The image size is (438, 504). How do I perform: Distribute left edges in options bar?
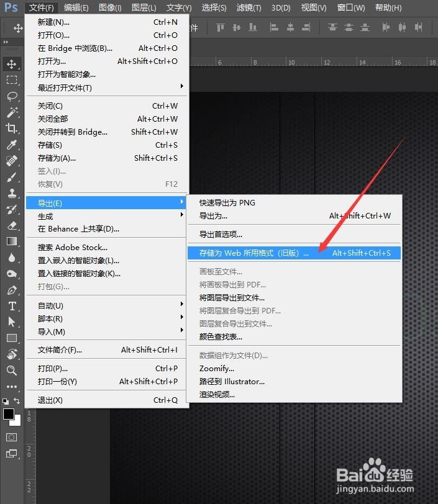(x=386, y=28)
